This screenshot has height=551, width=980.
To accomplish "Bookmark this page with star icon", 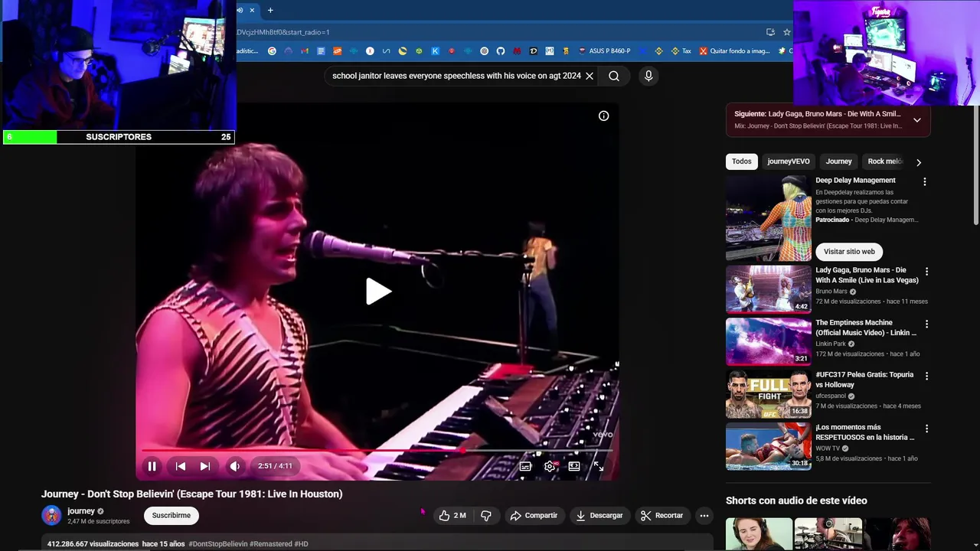I will (x=787, y=32).
